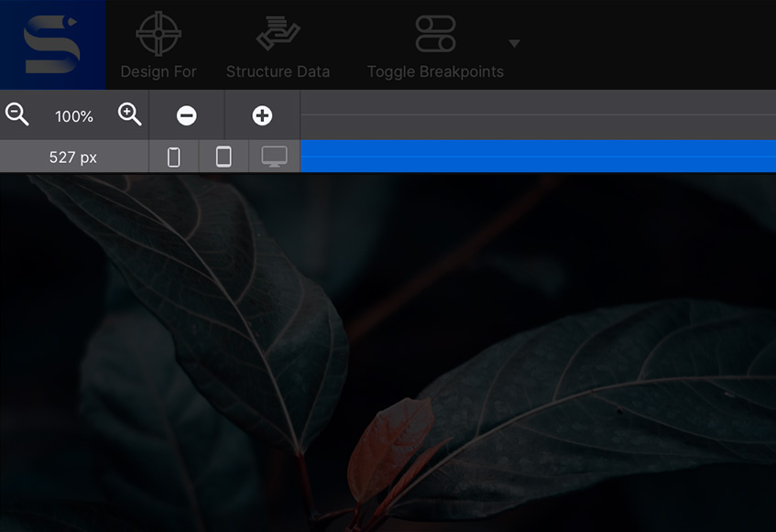Remove breakpoint with the minus circle button

pos(187,115)
